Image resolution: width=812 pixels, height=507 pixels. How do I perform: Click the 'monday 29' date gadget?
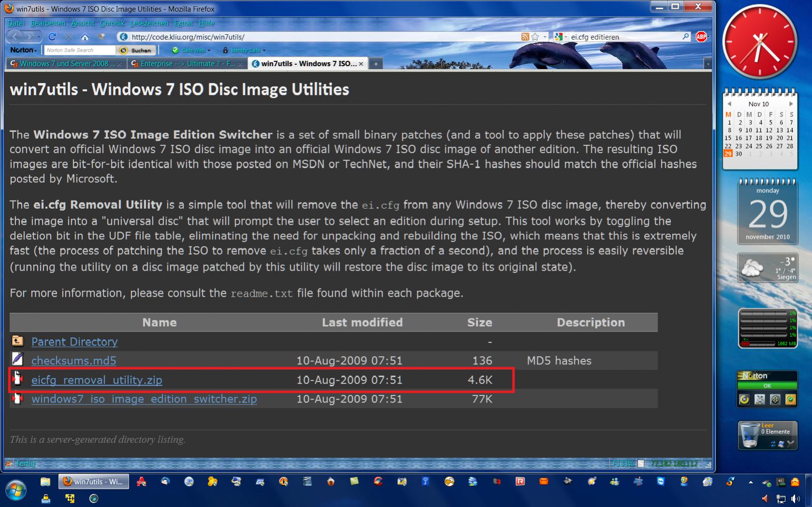pyautogui.click(x=767, y=211)
